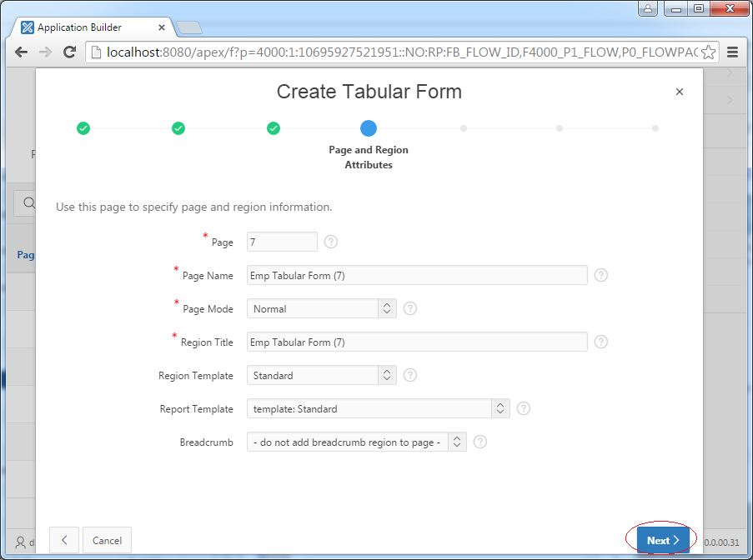Click the Cancel button
The width and height of the screenshot is (753, 560).
pyautogui.click(x=107, y=540)
